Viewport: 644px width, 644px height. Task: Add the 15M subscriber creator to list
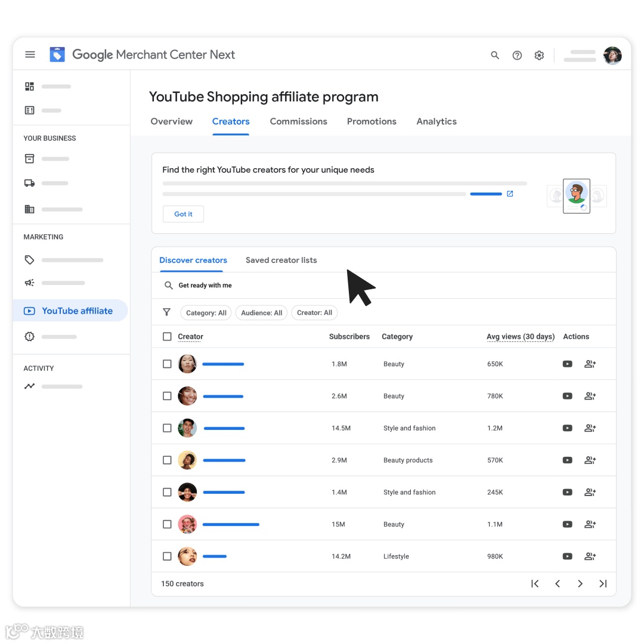pos(590,524)
